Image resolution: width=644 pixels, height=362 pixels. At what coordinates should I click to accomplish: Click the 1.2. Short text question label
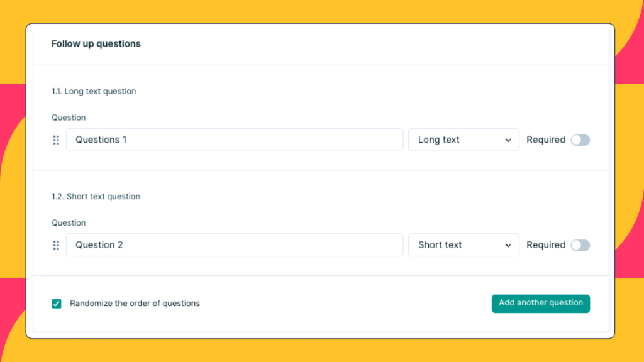pyautogui.click(x=96, y=196)
